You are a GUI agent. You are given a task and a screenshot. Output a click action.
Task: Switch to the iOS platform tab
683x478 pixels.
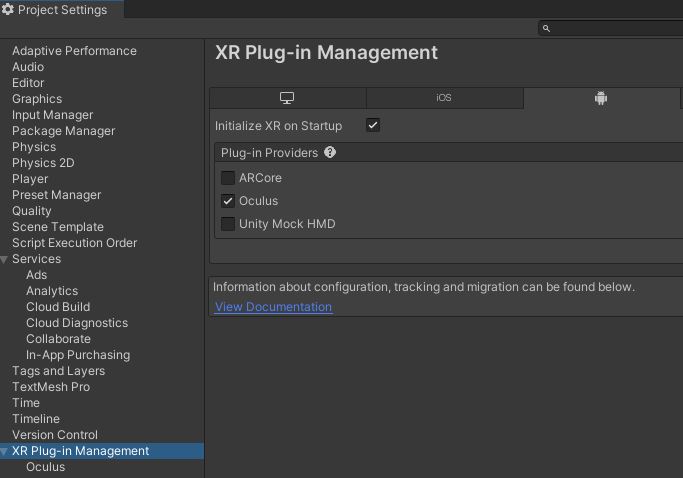(x=444, y=98)
